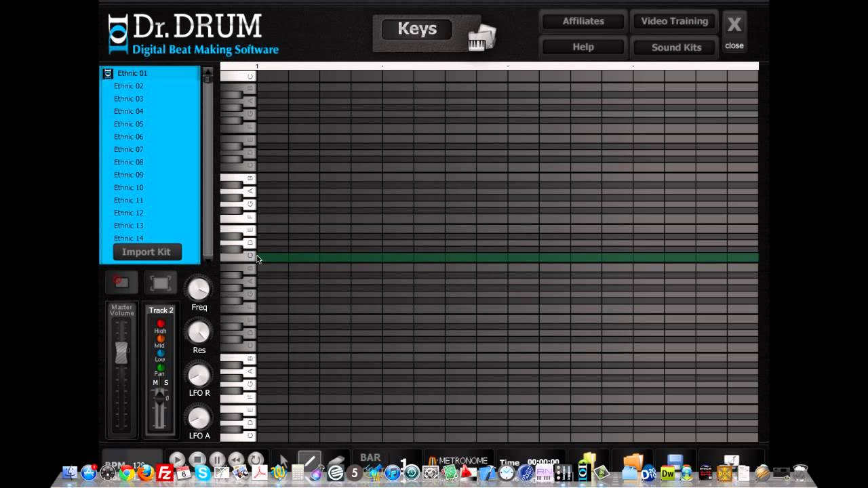Open iTunes from the Dock

pos(392,472)
